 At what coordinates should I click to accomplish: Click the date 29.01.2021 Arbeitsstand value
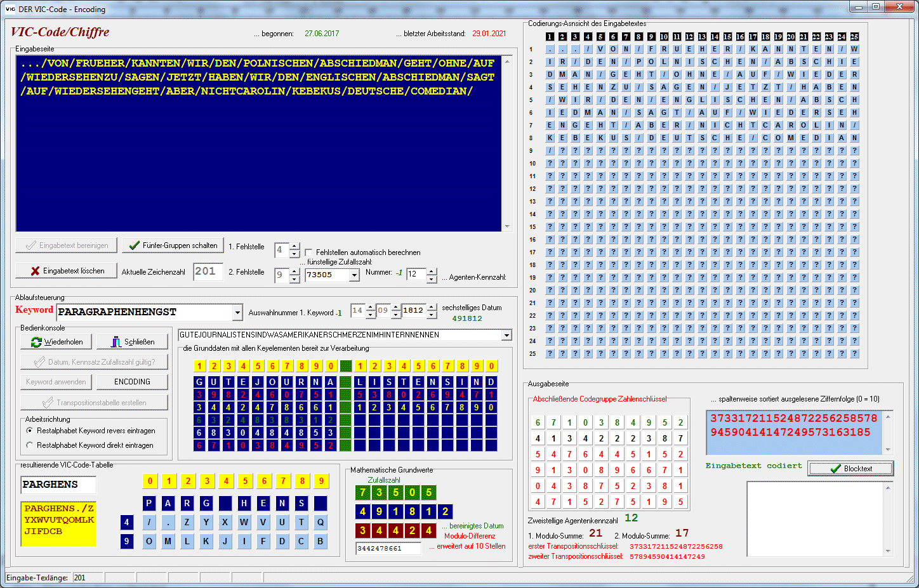[489, 34]
